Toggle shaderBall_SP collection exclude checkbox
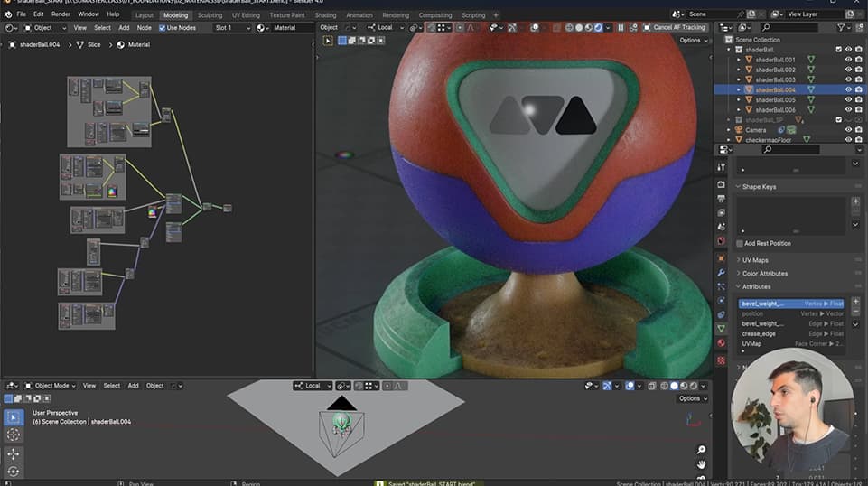 click(839, 120)
